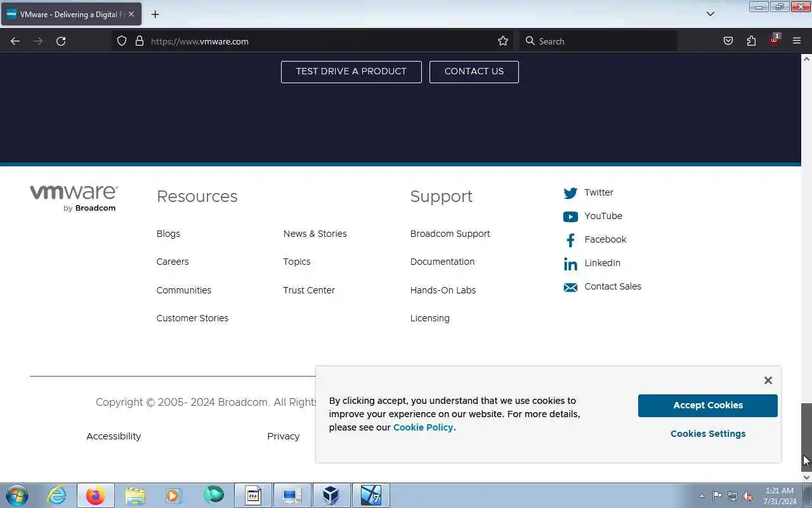Click the Facebook f icon
Screen dimensions: 812x508
coord(570,240)
